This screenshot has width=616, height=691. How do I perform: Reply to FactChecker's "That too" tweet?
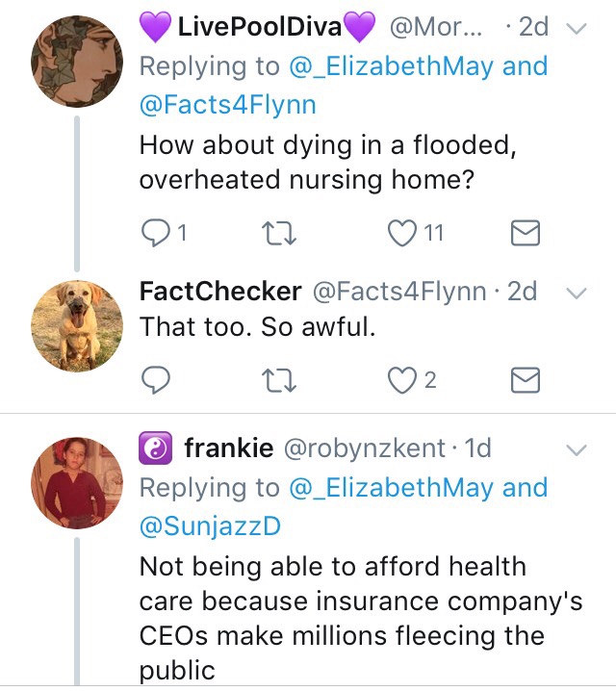pyautogui.click(x=156, y=381)
